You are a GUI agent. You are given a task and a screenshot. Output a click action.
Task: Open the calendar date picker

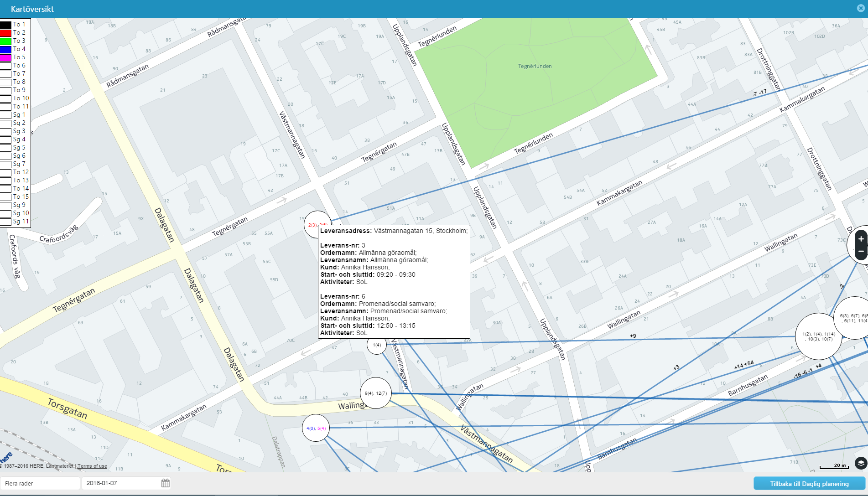(x=166, y=483)
